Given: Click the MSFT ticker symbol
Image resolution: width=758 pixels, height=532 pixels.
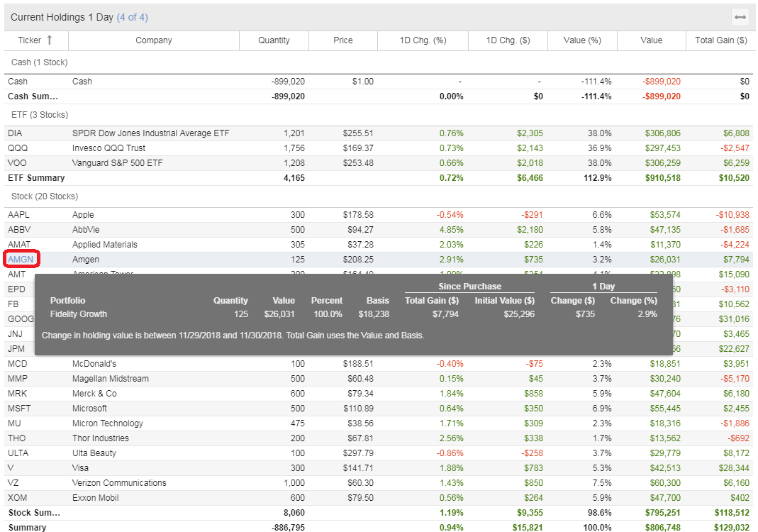Looking at the screenshot, I should tap(20, 409).
